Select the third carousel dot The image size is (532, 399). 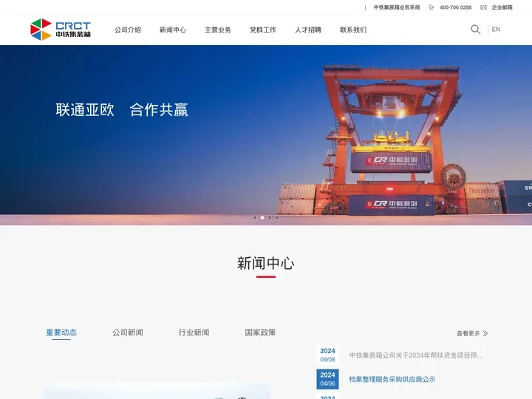pyautogui.click(x=270, y=217)
